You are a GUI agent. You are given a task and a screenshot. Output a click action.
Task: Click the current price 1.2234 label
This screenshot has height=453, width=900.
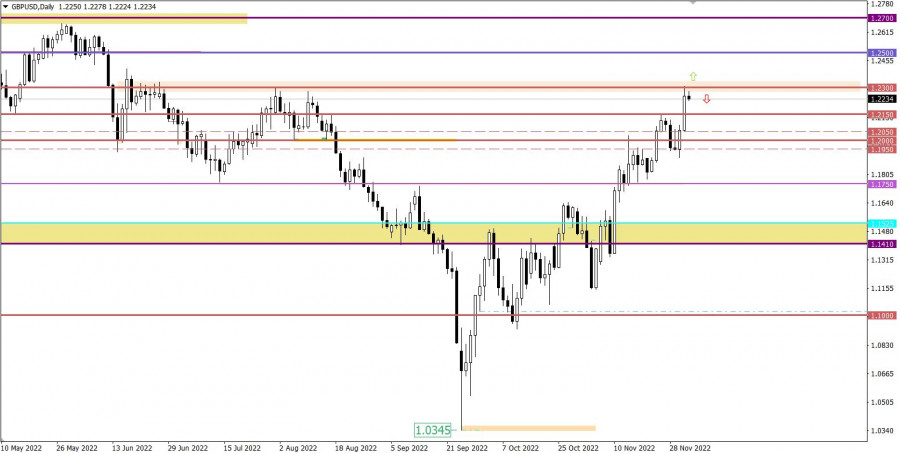882,99
